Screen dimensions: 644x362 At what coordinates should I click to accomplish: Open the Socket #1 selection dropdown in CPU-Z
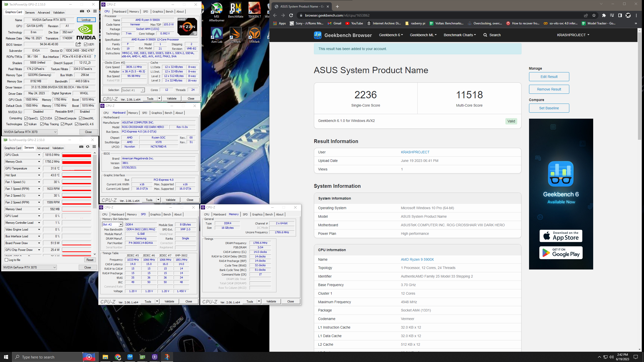[x=133, y=90]
